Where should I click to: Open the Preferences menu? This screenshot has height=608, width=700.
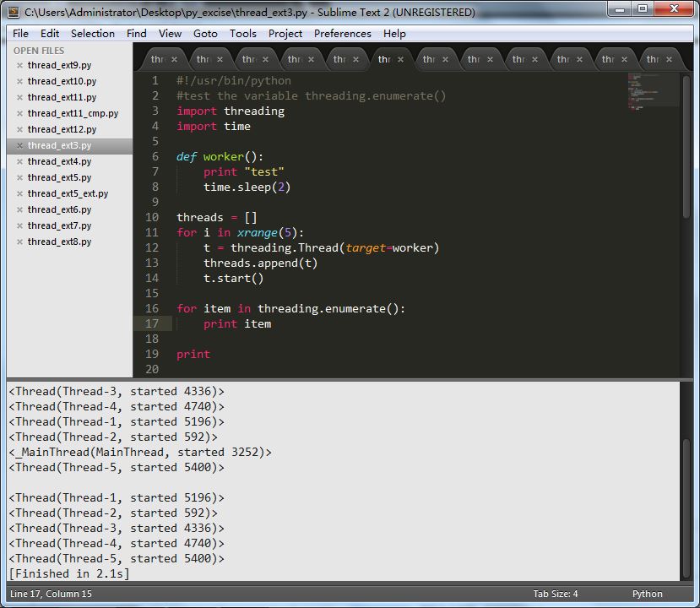click(x=342, y=34)
